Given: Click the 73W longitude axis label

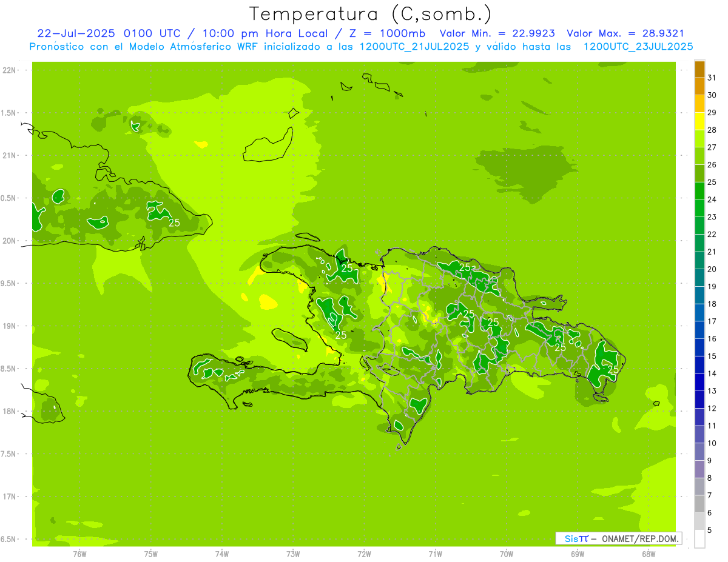Looking at the screenshot, I should [292, 554].
